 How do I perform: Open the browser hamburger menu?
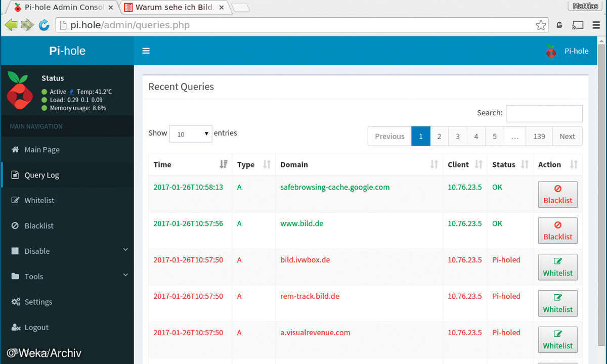596,25
